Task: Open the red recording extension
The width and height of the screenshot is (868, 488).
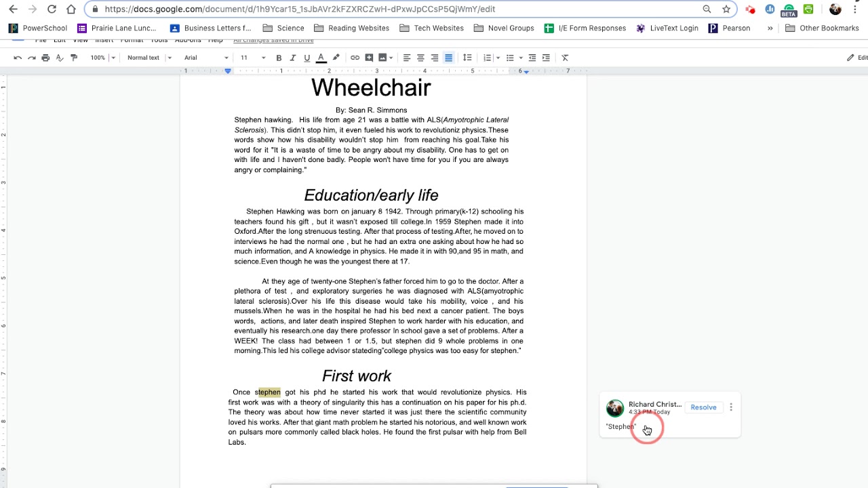Action: [x=750, y=9]
